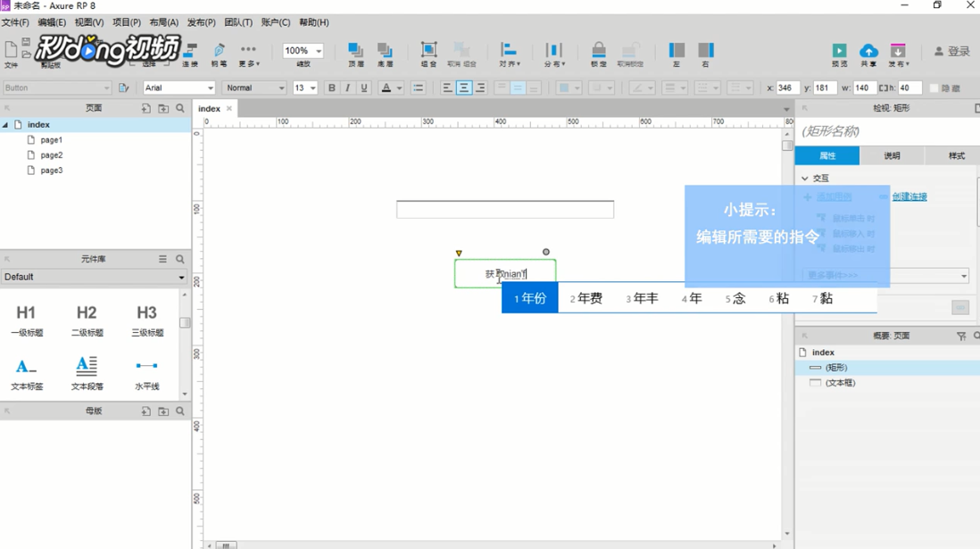
Task: Click the 创建连接 link
Action: (909, 197)
